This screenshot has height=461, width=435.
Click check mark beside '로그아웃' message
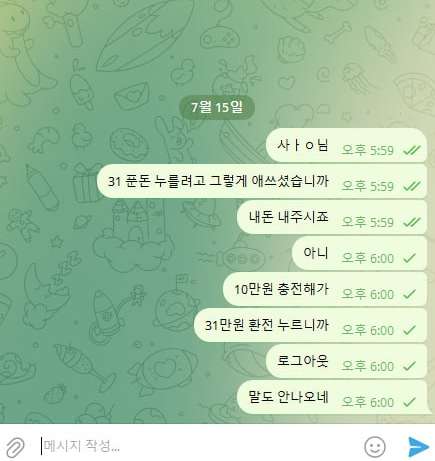click(x=409, y=366)
